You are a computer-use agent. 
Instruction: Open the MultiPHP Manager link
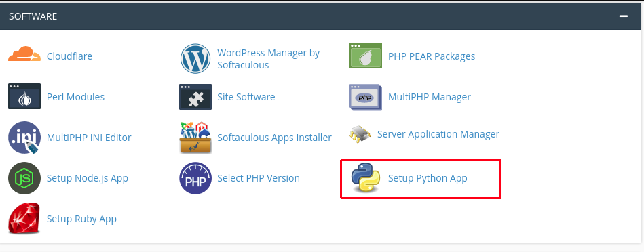(430, 97)
